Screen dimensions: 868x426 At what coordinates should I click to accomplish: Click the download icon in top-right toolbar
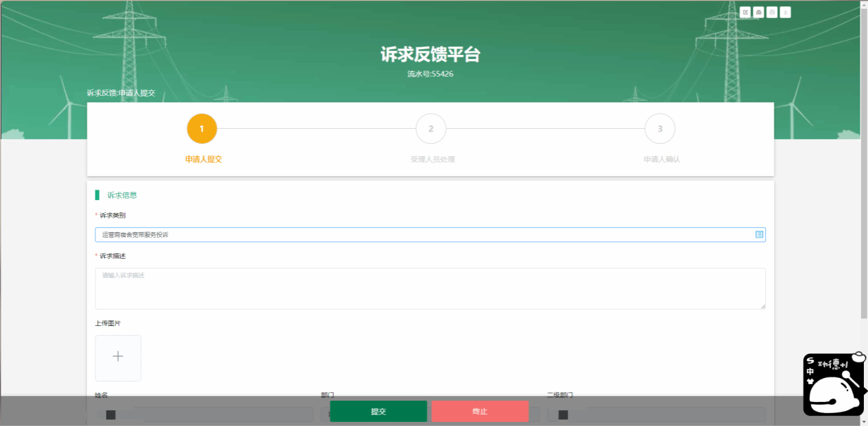[785, 12]
